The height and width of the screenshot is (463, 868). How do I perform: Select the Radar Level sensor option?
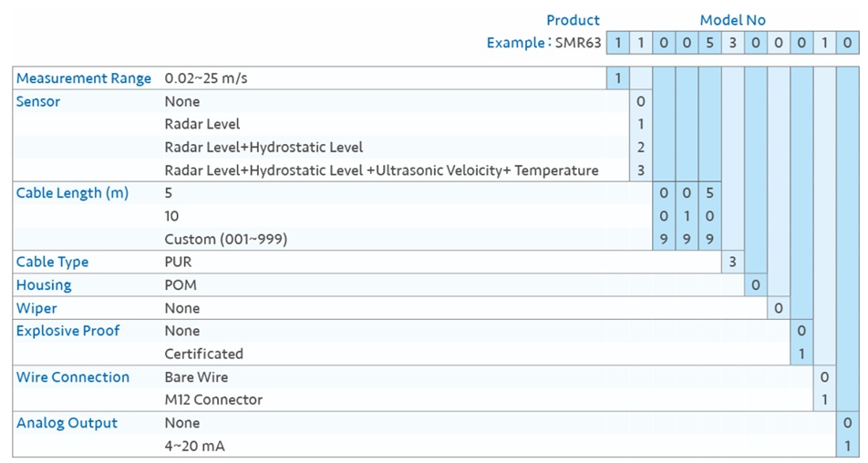[x=202, y=124]
